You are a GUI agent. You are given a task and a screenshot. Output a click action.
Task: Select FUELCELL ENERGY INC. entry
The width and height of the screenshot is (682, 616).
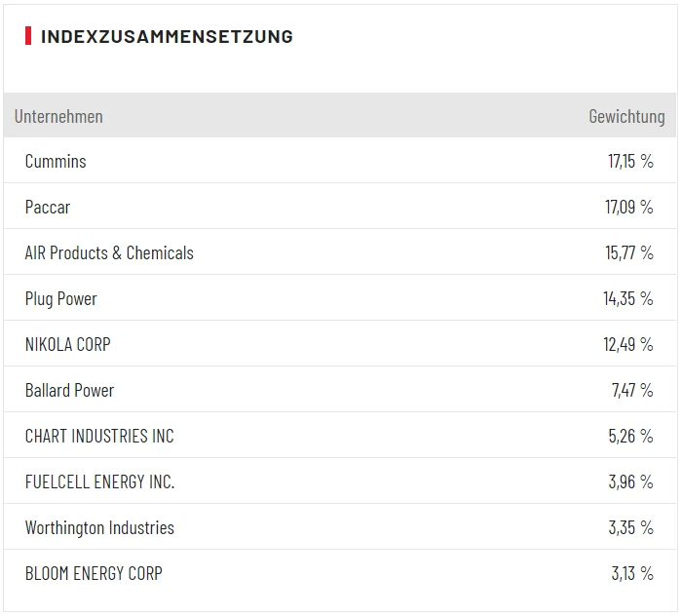click(99, 481)
